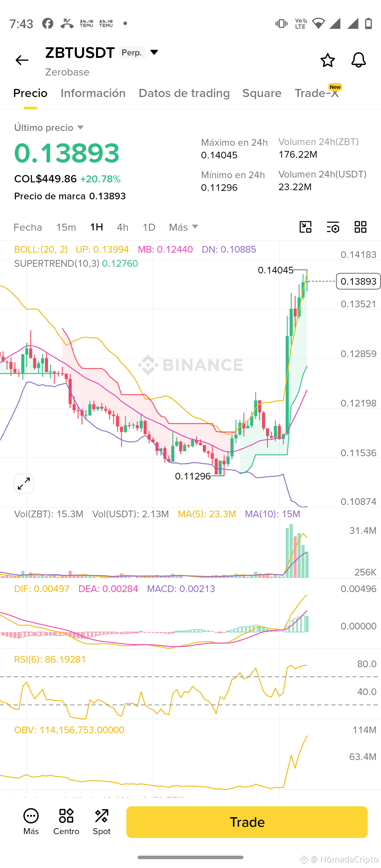Image resolution: width=381 pixels, height=868 pixels.
Task: Select the 1D timeframe
Action: tap(149, 227)
